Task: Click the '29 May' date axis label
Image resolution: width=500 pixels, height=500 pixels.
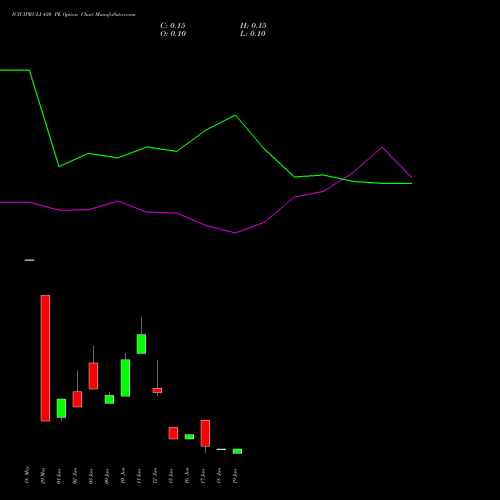Action: 43,476
